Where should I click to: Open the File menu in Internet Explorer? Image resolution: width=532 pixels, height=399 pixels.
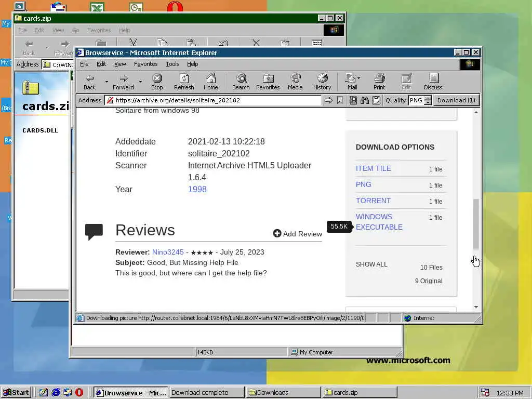point(84,64)
